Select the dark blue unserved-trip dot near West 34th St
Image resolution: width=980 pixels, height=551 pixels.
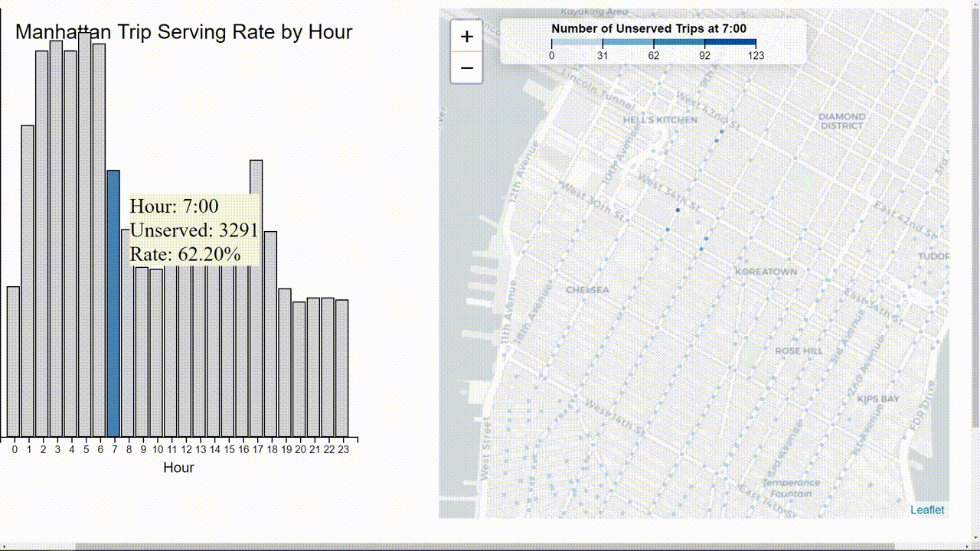tap(678, 210)
